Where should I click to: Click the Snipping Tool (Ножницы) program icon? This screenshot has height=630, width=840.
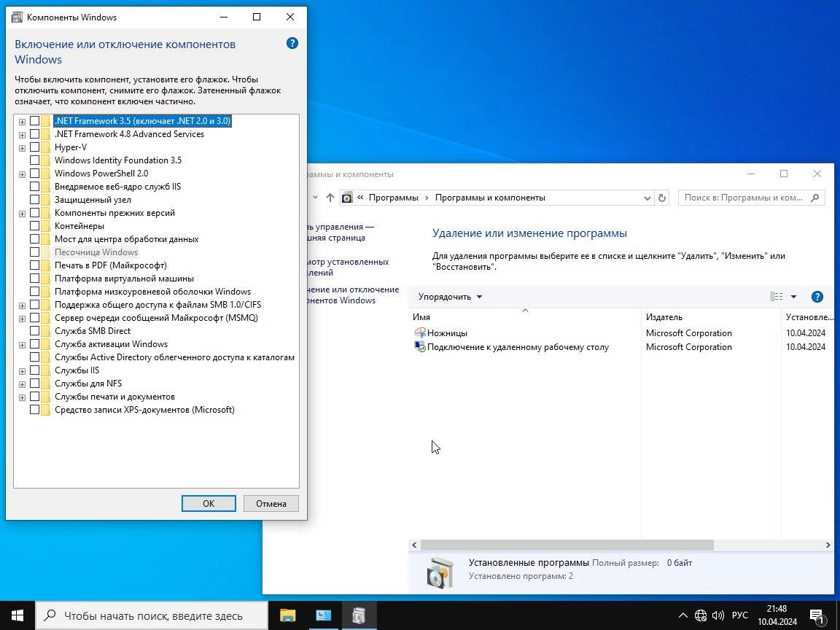click(x=420, y=332)
